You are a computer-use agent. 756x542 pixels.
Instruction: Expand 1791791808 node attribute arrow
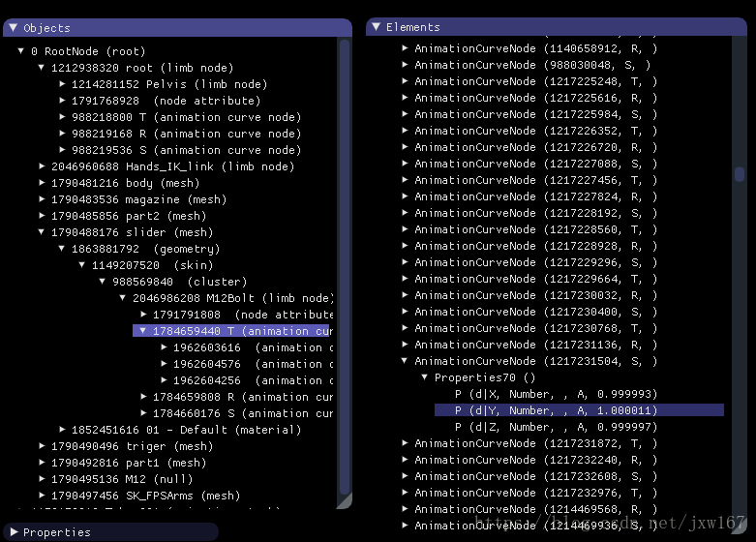tap(143, 314)
